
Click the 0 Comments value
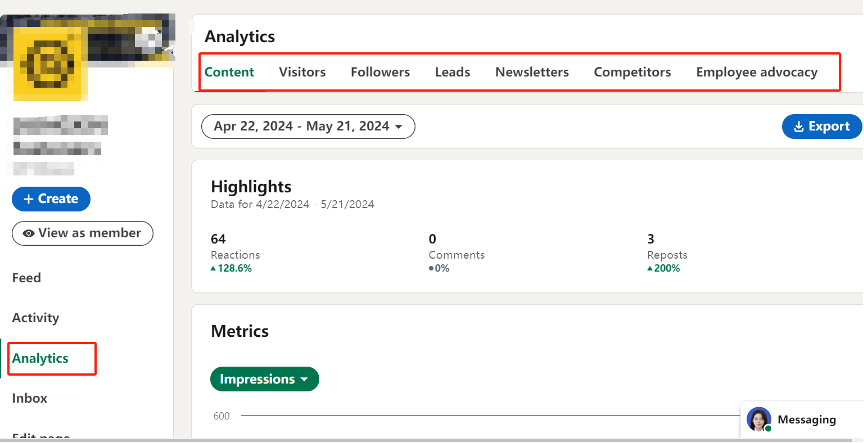pyautogui.click(x=433, y=239)
